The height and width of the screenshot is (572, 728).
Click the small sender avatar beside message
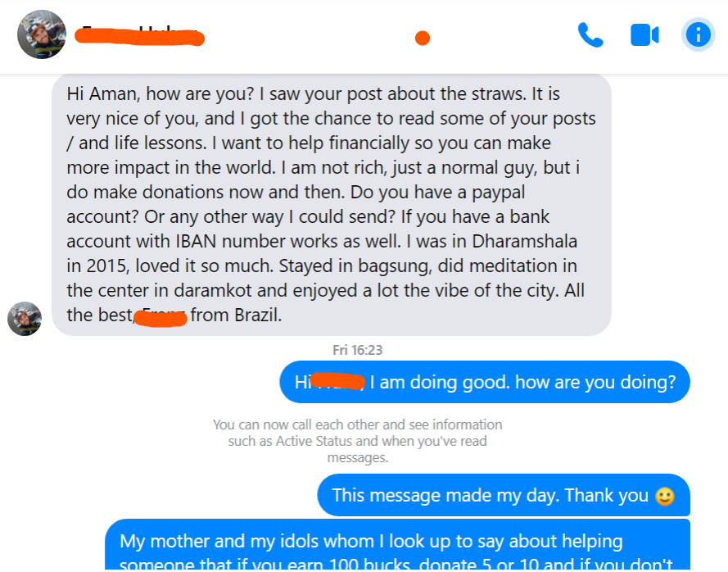coord(25,319)
